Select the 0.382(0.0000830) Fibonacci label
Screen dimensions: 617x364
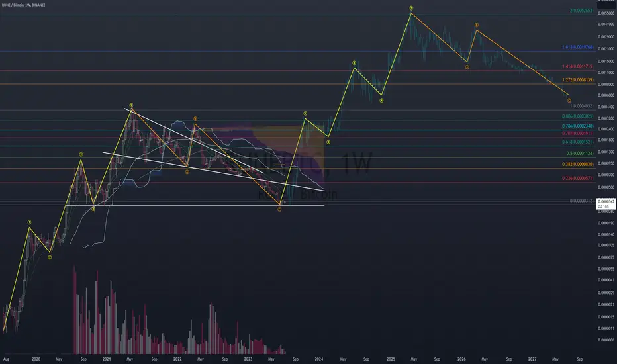pyautogui.click(x=578, y=165)
